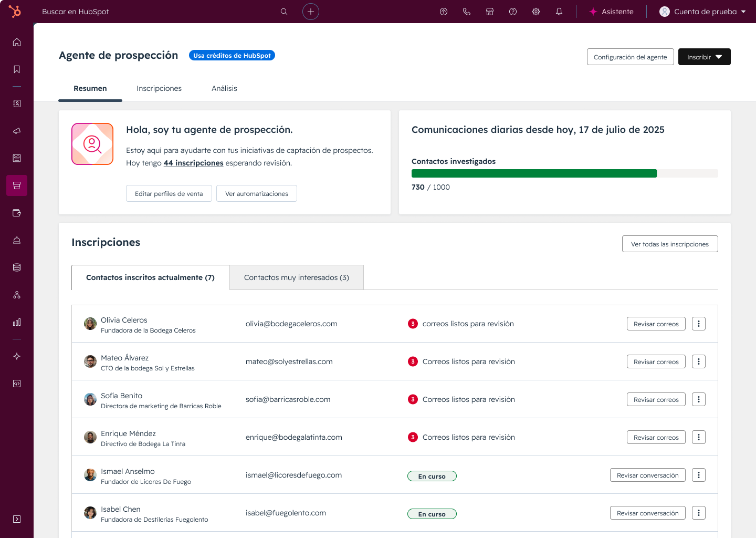
Task: Click the 44 inscripciones link
Action: [193, 163]
